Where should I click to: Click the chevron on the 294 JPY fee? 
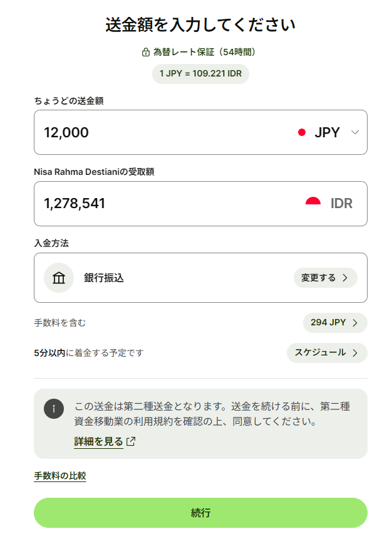coord(355,323)
